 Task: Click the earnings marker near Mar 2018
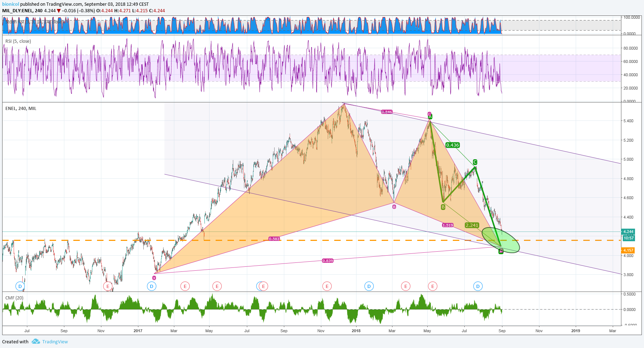pos(405,286)
